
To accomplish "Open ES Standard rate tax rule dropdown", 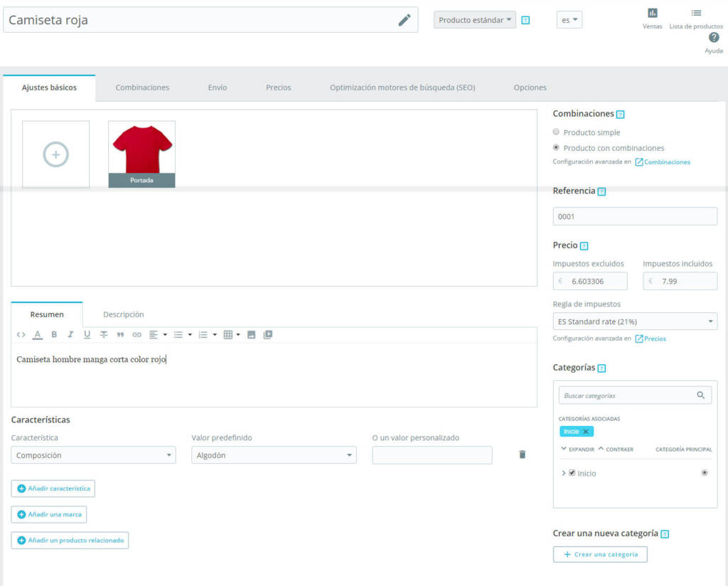I will coord(635,321).
